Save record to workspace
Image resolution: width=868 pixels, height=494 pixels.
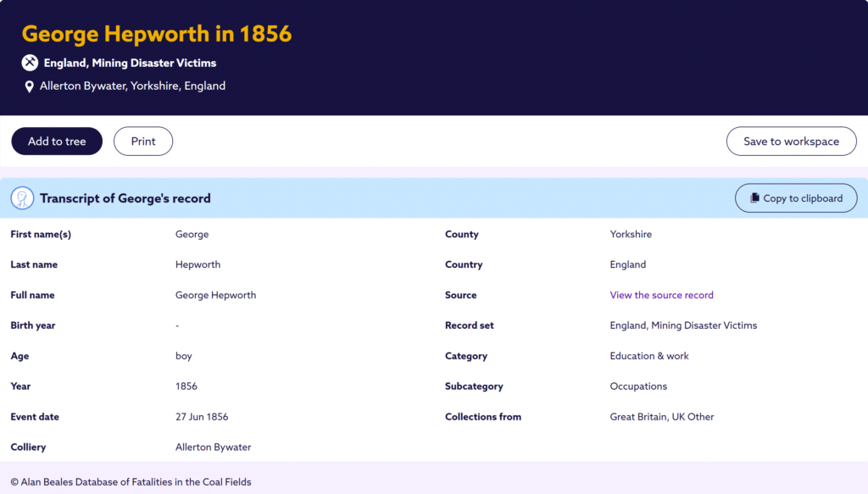coord(791,142)
